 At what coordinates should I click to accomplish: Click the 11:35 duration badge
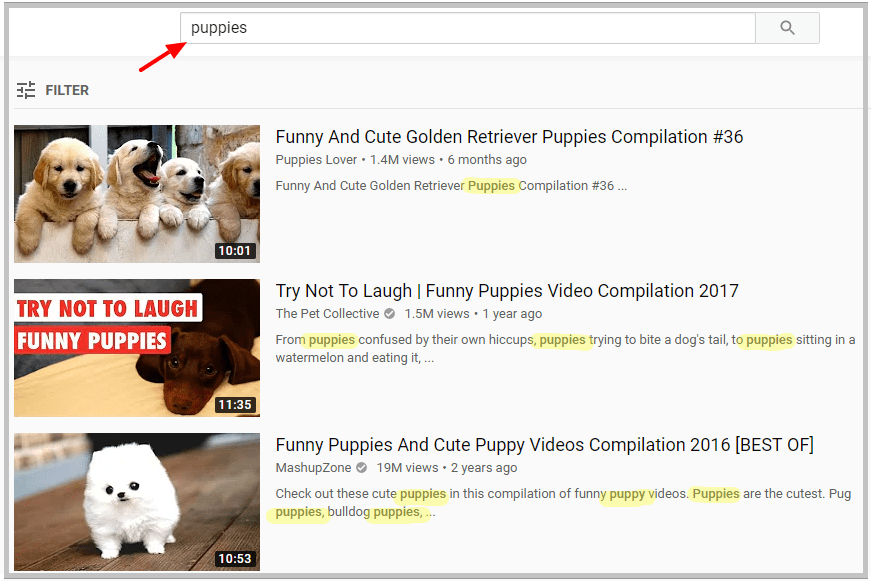235,404
